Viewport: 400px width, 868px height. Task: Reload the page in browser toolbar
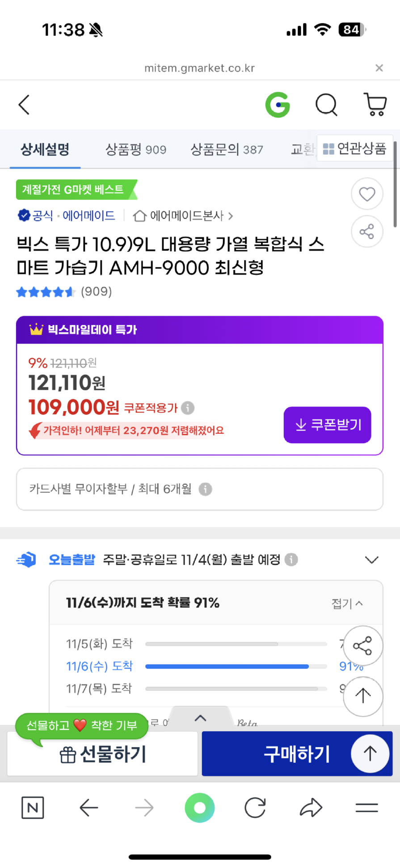[255, 808]
